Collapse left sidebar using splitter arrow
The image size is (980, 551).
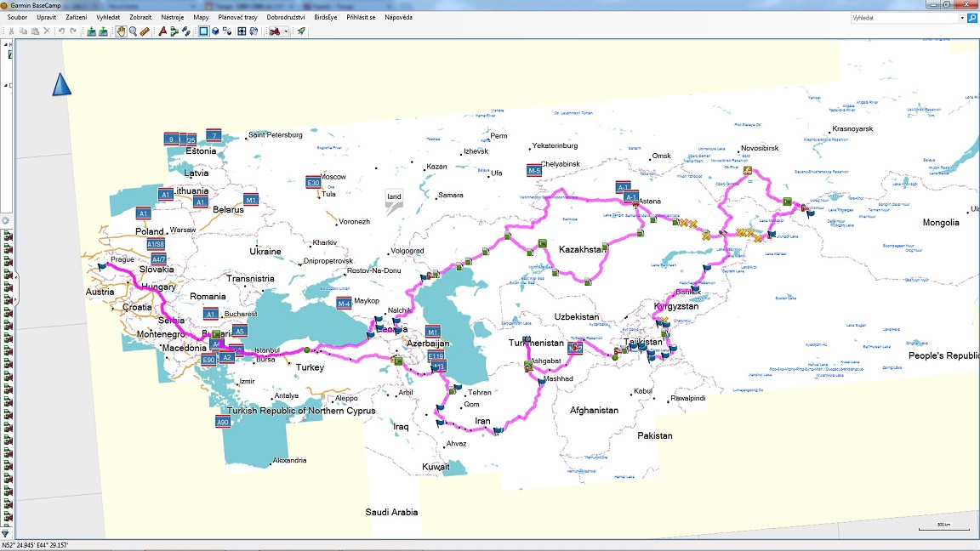tap(16, 278)
